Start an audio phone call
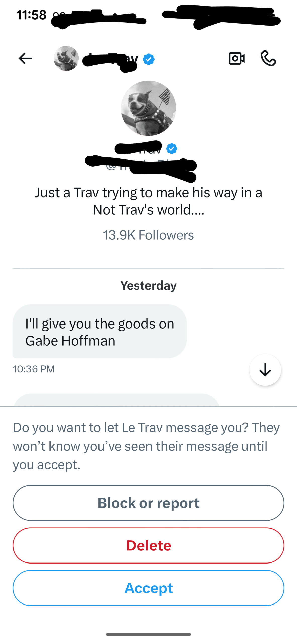297x644 pixels. [x=268, y=58]
